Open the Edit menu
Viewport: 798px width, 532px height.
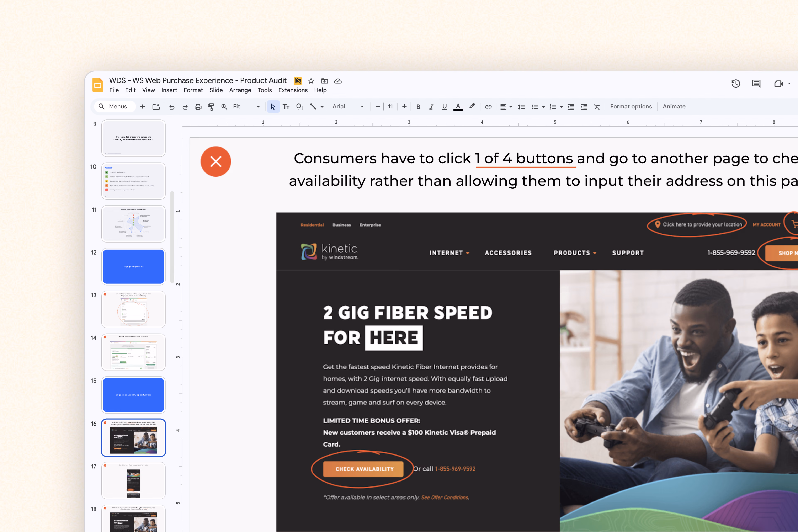[130, 90]
